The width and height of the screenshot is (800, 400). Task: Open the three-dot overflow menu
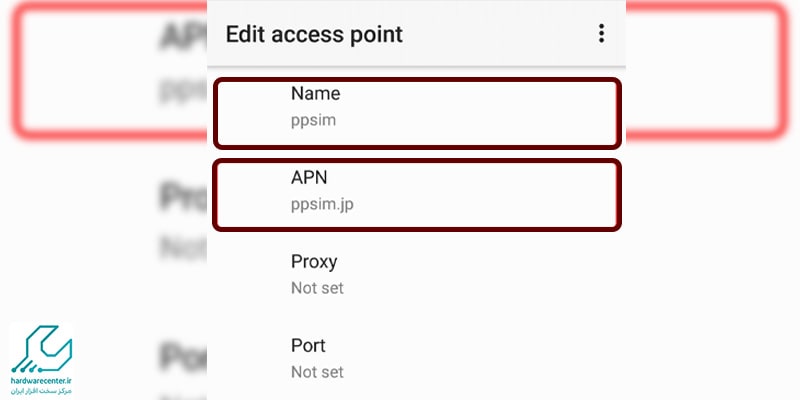(602, 34)
